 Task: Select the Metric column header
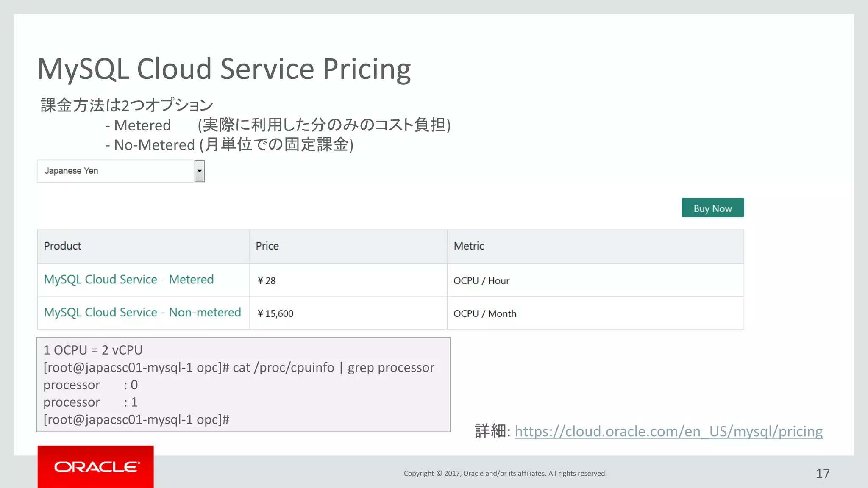[595, 246]
